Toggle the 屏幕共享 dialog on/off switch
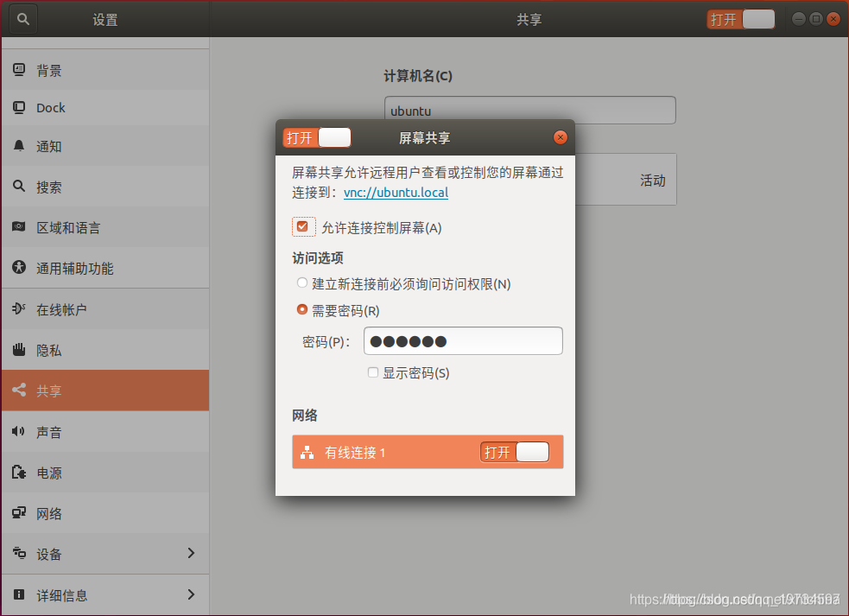The image size is (849, 616). 317,137
